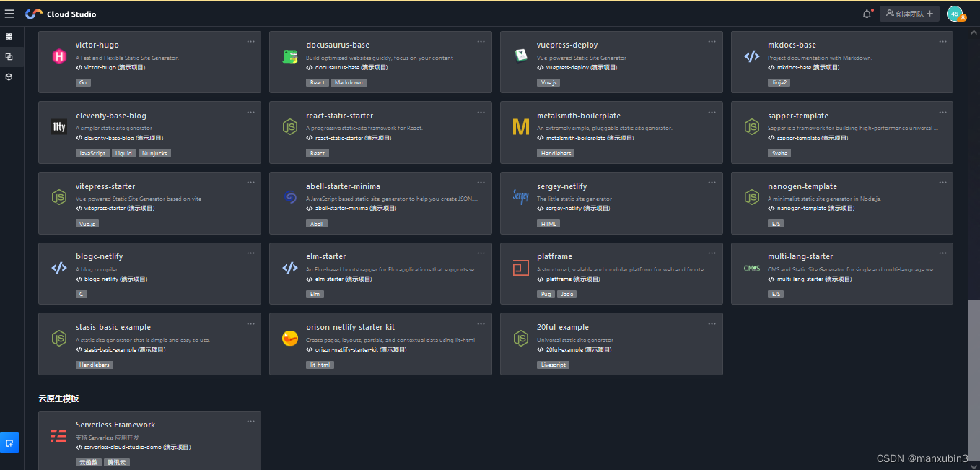
Task: Click the Serverless Framework red icon
Action: tap(59, 436)
